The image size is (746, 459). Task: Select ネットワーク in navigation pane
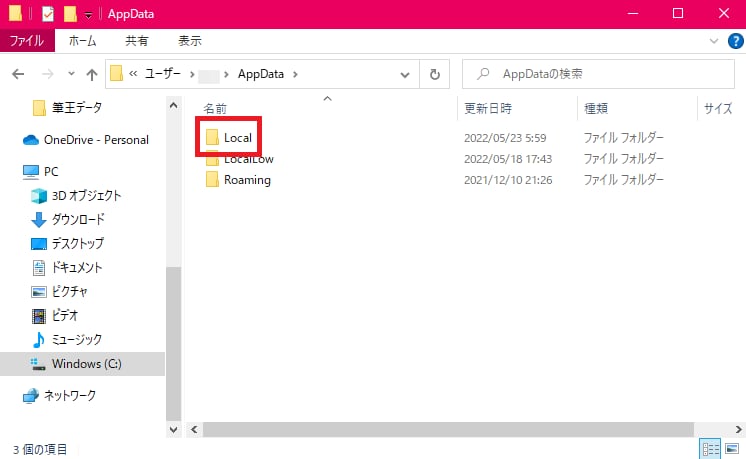[x=70, y=395]
